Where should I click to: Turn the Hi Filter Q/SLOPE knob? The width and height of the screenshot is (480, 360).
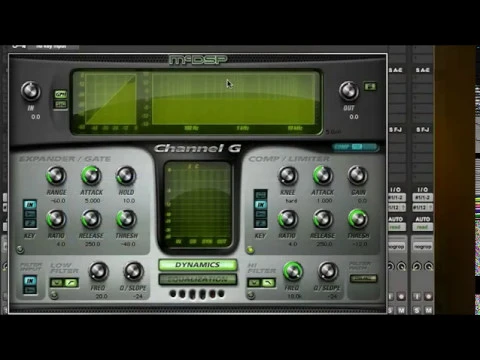tap(328, 271)
